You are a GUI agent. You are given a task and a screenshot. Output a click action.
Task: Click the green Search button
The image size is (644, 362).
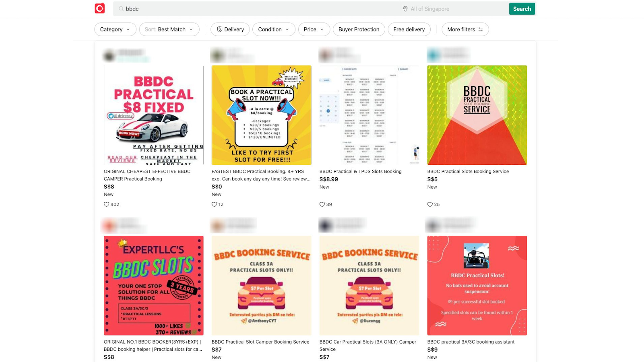point(522,9)
